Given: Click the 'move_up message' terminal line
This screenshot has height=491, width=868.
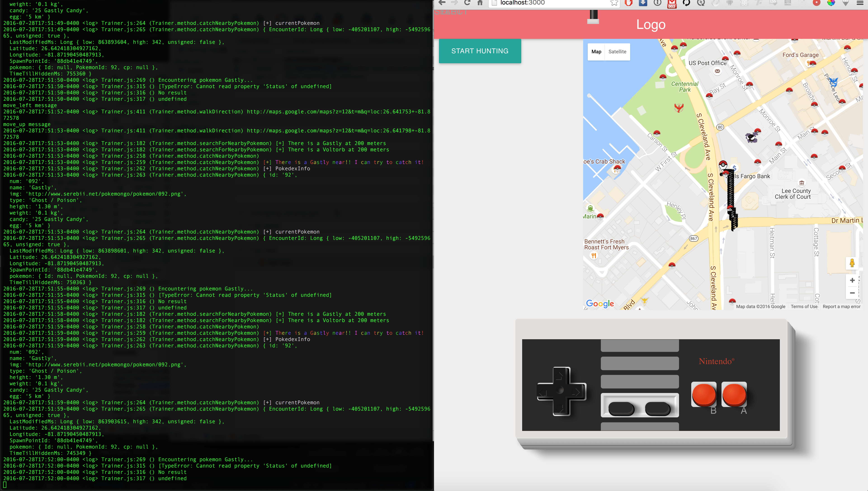Looking at the screenshot, I should [x=27, y=124].
